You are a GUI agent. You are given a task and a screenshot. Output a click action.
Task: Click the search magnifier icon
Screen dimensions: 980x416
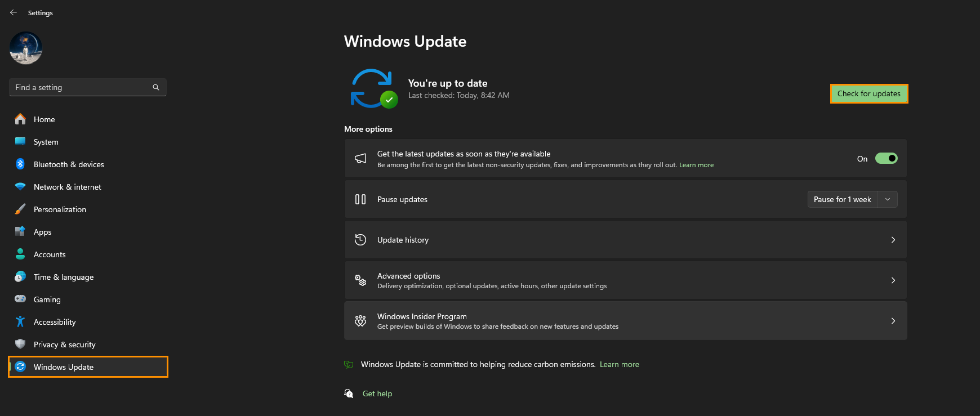click(x=156, y=87)
